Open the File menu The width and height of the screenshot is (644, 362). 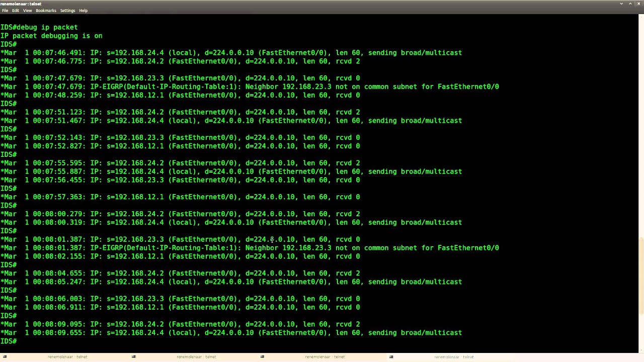pos(5,11)
